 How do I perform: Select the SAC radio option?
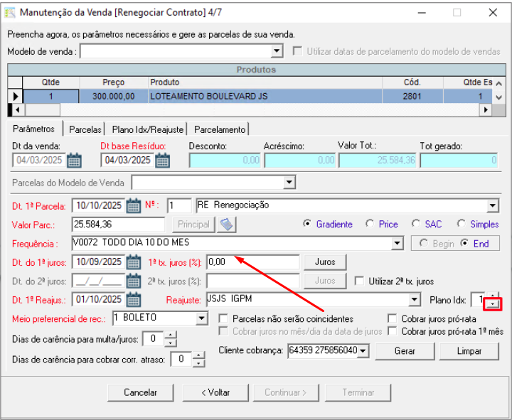[x=416, y=225]
